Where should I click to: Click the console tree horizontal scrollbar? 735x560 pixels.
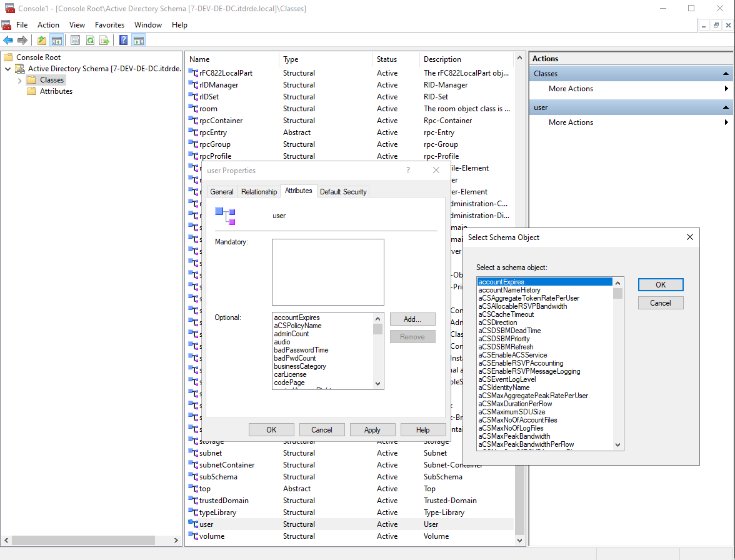[x=84, y=541]
